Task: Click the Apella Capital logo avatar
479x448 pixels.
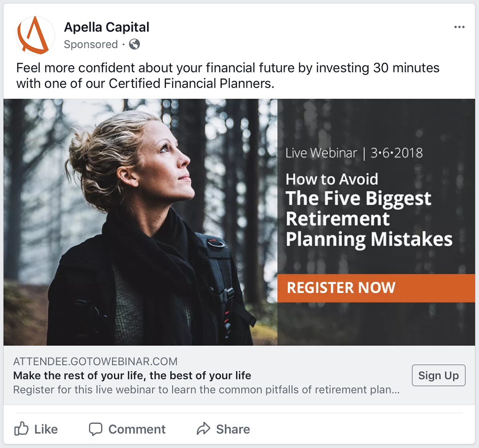Action: [35, 36]
